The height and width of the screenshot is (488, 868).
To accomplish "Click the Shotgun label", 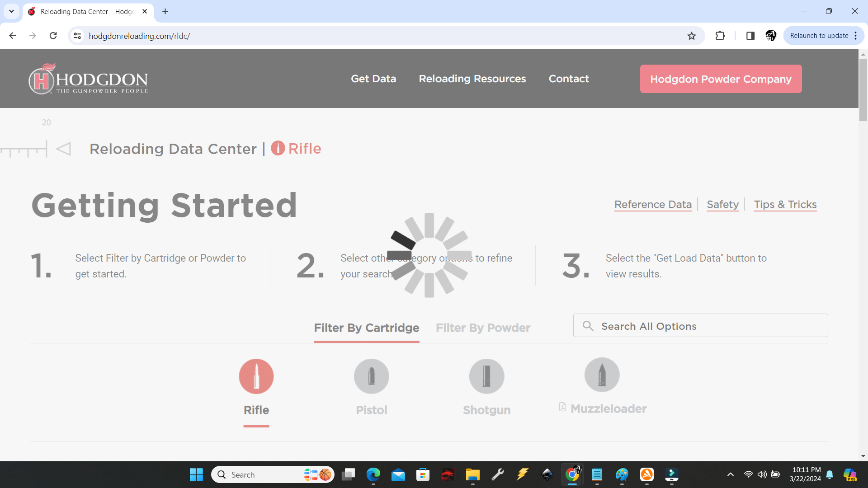I will coord(487,410).
